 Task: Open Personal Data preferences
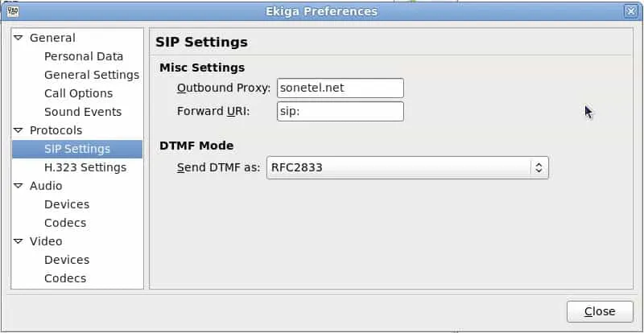[x=84, y=56]
